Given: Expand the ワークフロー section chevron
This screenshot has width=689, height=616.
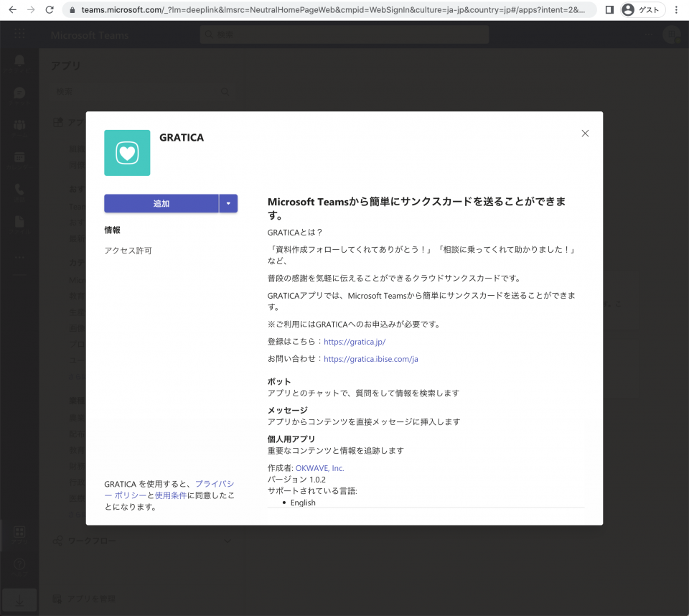Looking at the screenshot, I should pos(228,541).
